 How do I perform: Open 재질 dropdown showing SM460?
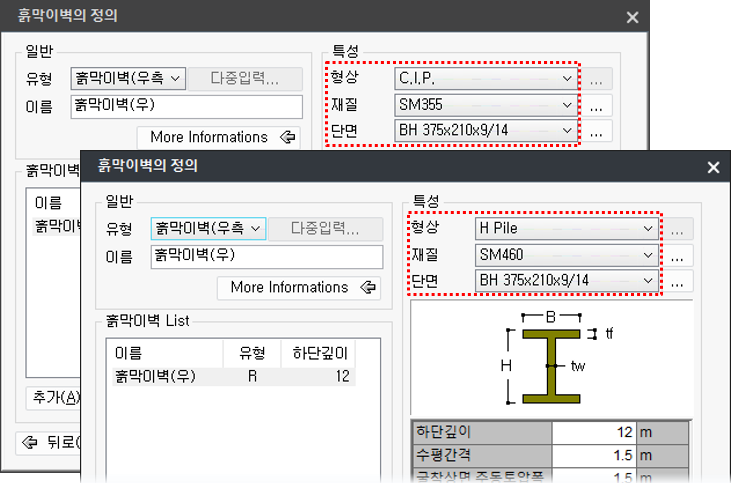coord(566,255)
